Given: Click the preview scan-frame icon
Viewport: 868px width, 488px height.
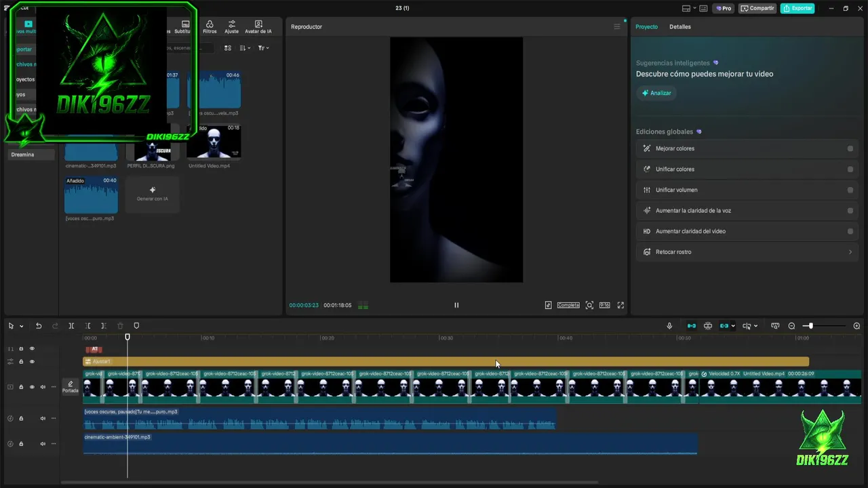Looking at the screenshot, I should pos(589,305).
